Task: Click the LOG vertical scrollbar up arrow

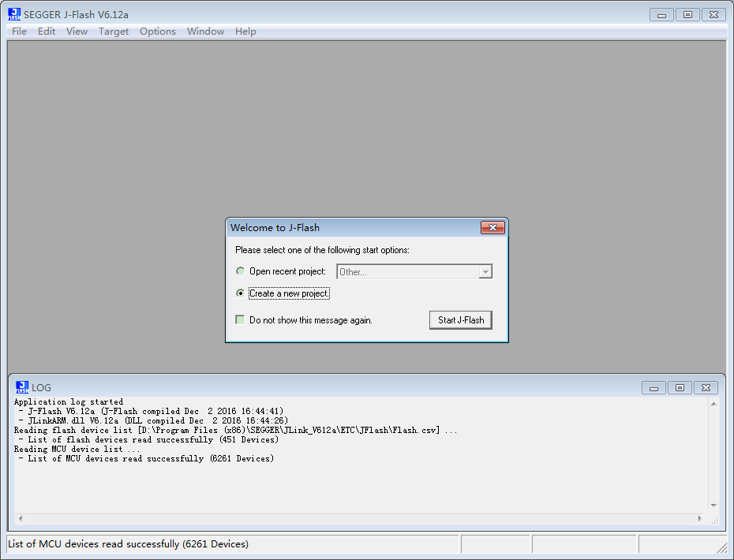Action: [713, 404]
